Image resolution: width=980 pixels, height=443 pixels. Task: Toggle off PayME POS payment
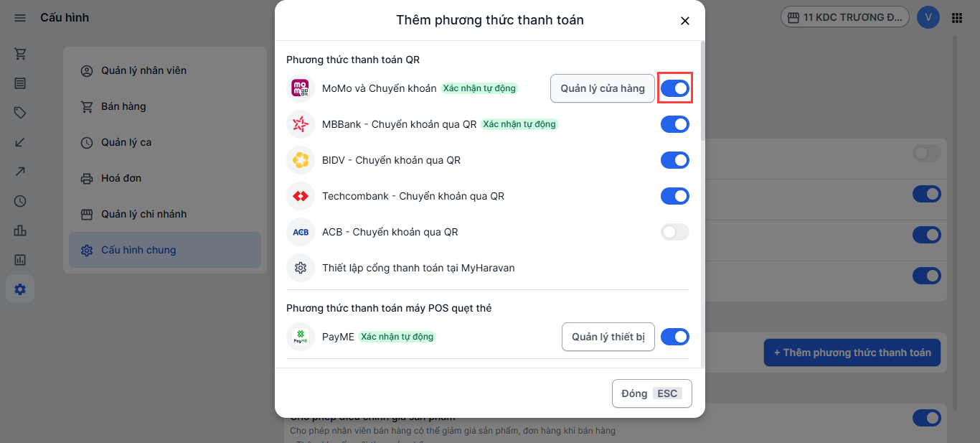coord(674,337)
